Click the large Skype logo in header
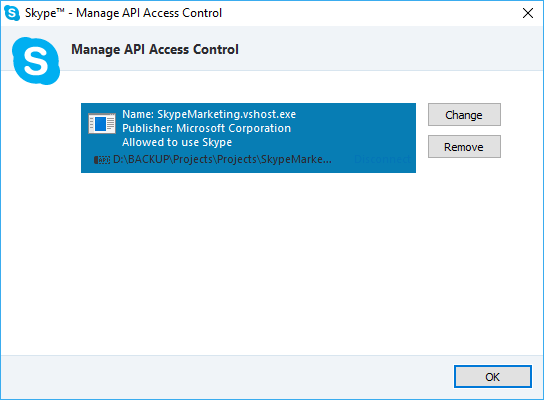Viewport: 544px width, 400px height. coord(36,61)
